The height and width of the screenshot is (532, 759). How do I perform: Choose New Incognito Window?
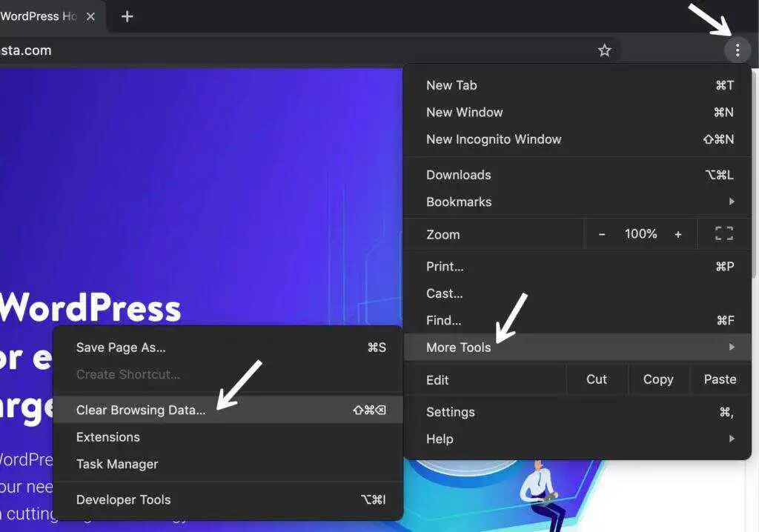(494, 139)
